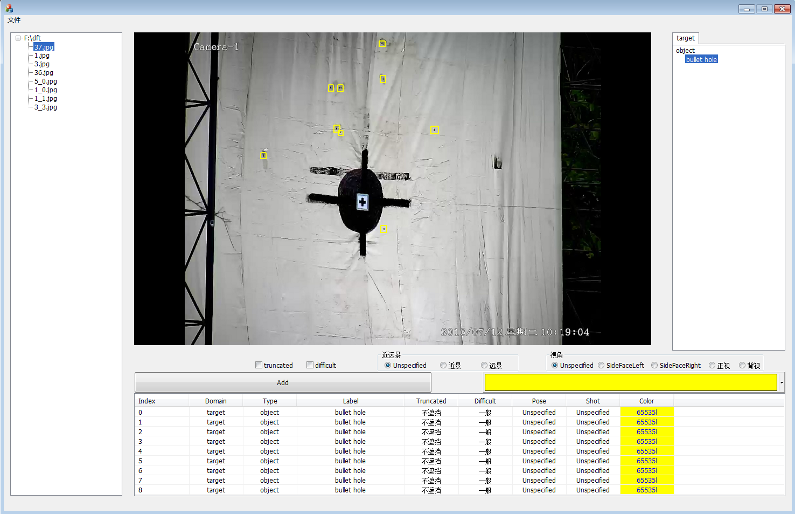Click the Label column header
Image resolution: width=796 pixels, height=514 pixels.
pyautogui.click(x=351, y=400)
